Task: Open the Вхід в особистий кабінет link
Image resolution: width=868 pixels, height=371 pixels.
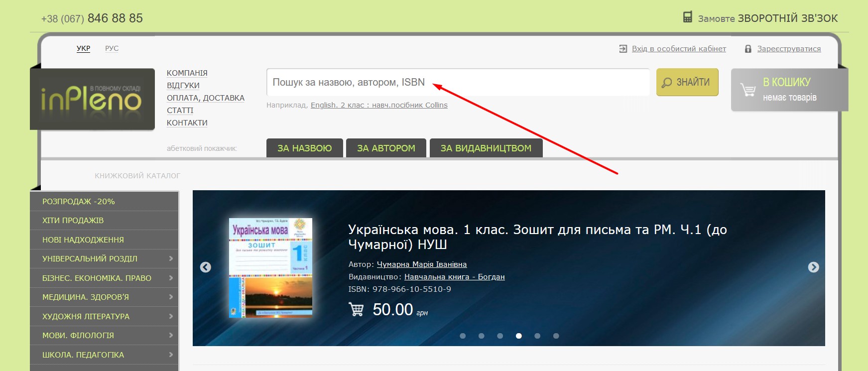Action: click(679, 49)
